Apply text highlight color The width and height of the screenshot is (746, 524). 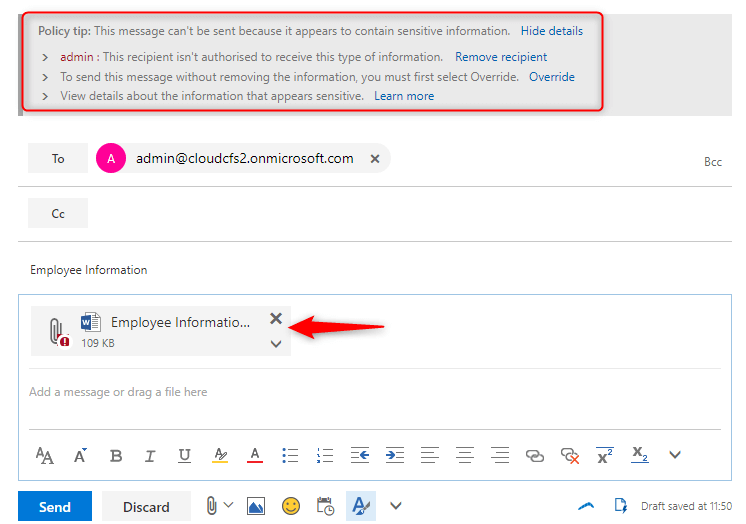[219, 455]
